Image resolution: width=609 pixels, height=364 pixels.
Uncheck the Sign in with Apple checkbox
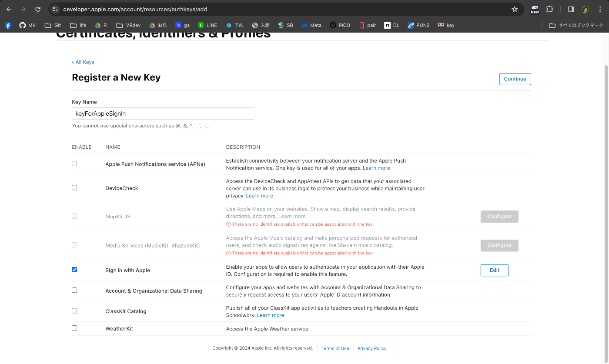click(74, 270)
